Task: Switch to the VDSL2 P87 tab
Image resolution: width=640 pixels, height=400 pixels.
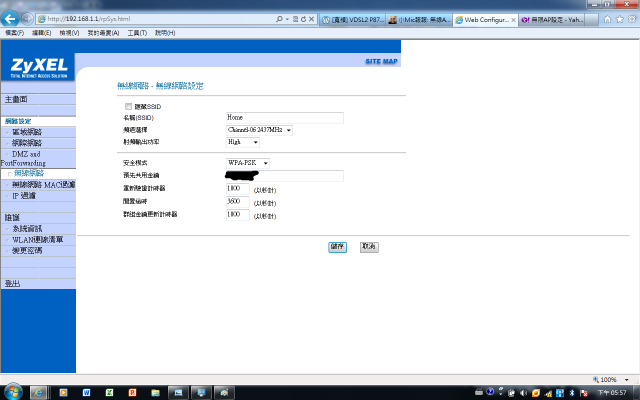Action: [x=352, y=20]
